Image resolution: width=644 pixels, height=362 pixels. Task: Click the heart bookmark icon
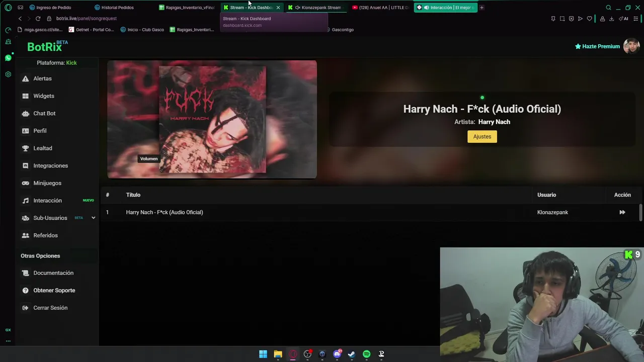[x=589, y=19]
